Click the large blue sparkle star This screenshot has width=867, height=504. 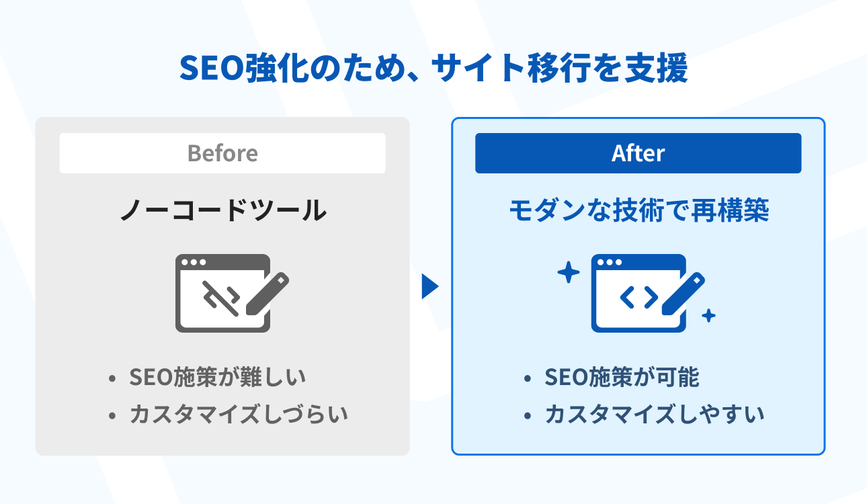(x=569, y=273)
